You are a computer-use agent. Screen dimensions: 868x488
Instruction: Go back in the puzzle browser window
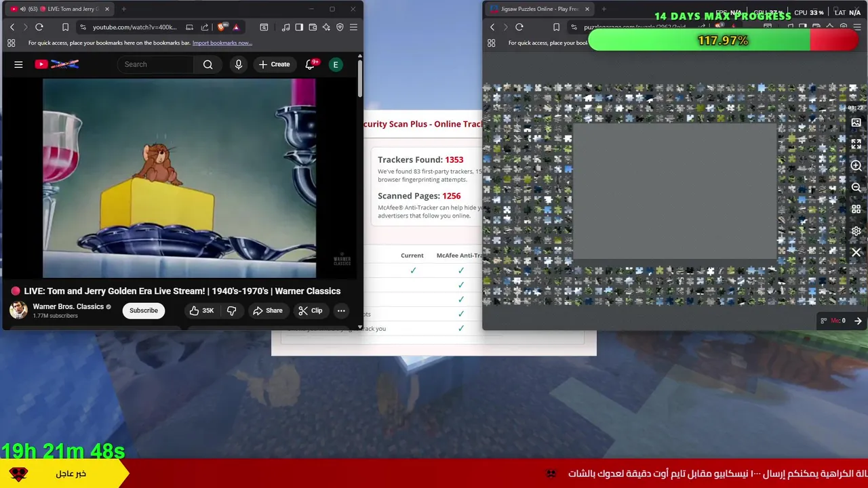pos(492,27)
